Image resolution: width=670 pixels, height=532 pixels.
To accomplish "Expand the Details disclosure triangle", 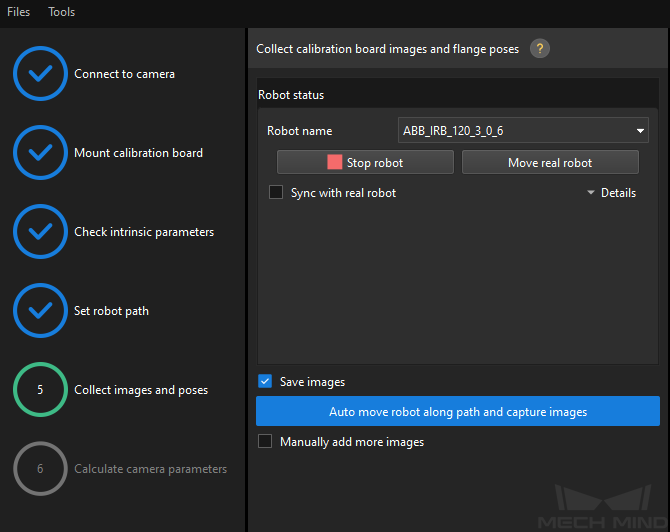I will tap(591, 193).
